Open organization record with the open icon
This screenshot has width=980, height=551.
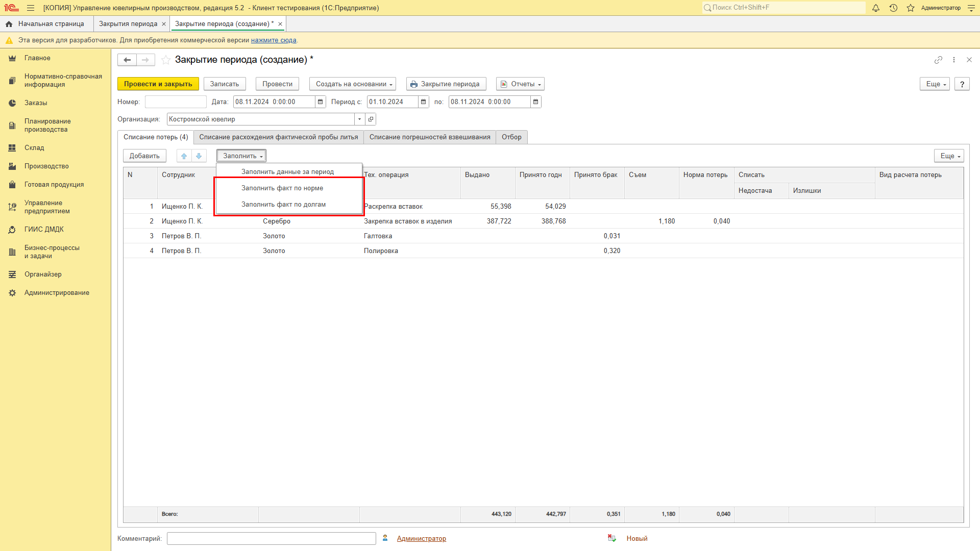click(x=371, y=119)
